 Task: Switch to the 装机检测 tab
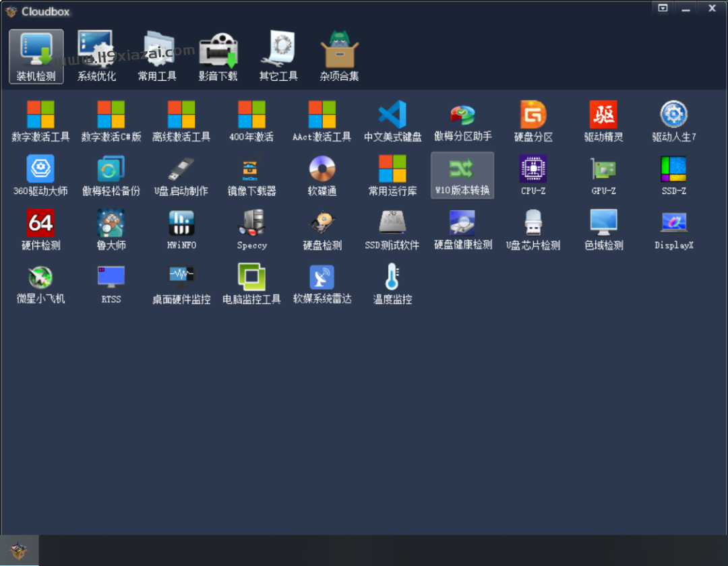36,57
